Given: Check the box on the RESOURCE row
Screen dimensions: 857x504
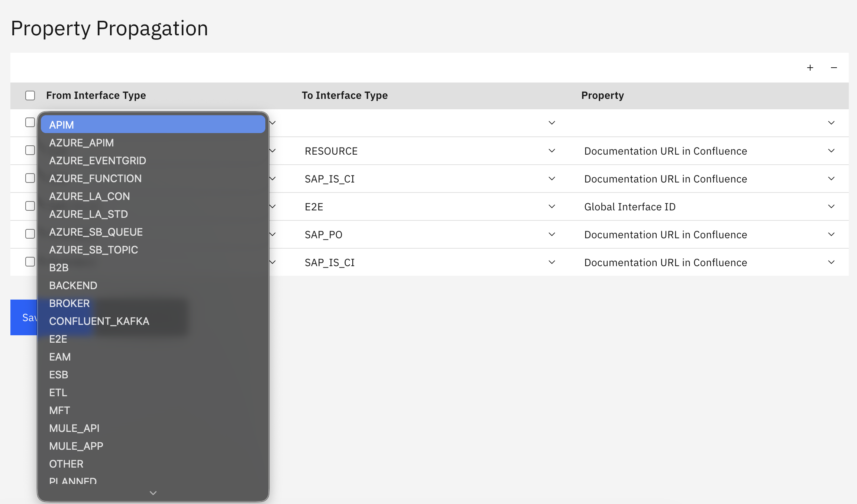Looking at the screenshot, I should tap(30, 150).
